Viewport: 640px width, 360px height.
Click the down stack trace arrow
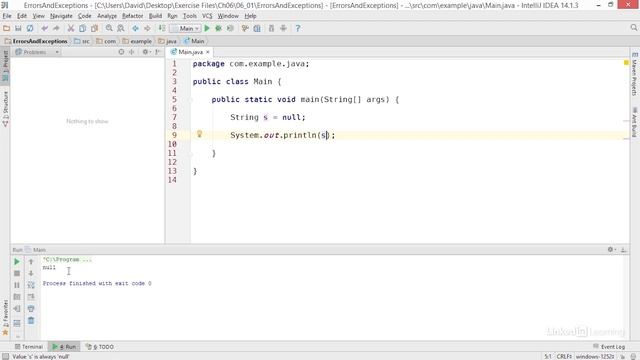(31, 273)
